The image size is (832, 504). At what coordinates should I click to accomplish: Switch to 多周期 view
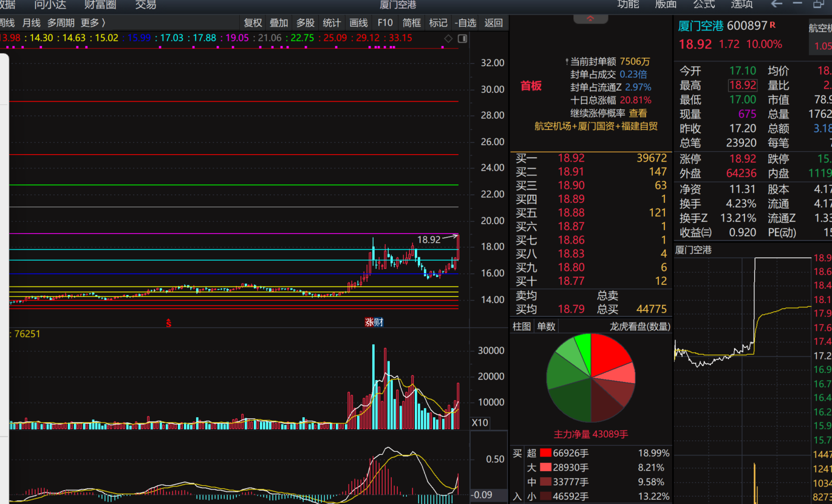[61, 22]
